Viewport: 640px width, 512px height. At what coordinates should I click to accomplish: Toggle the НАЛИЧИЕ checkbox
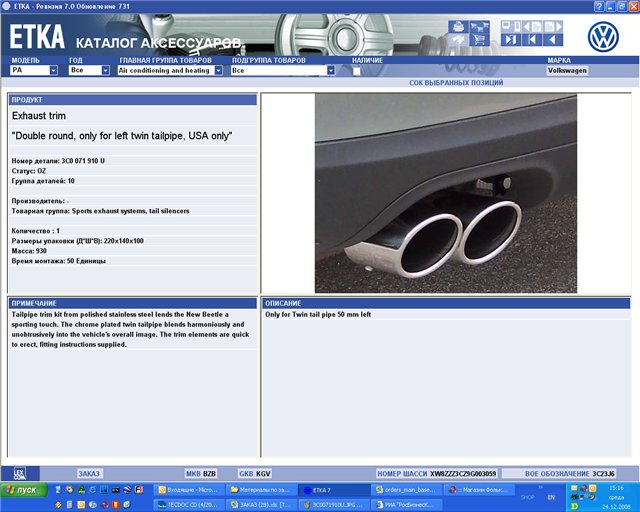click(x=356, y=71)
